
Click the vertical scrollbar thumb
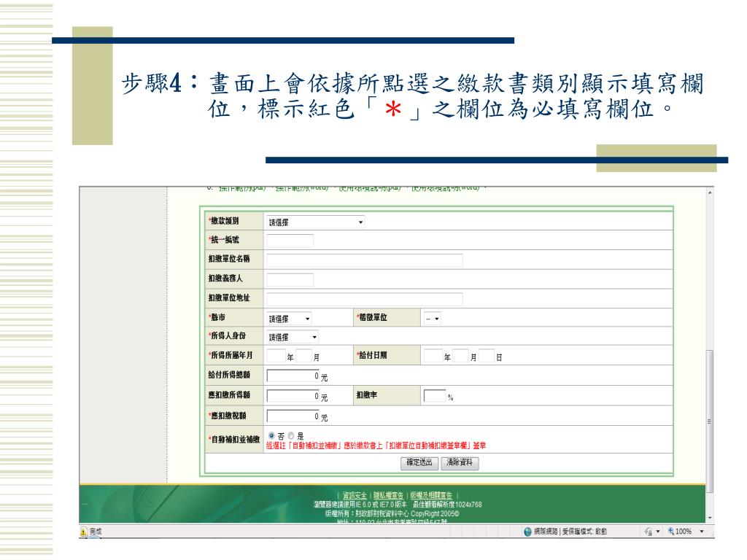[x=710, y=421]
